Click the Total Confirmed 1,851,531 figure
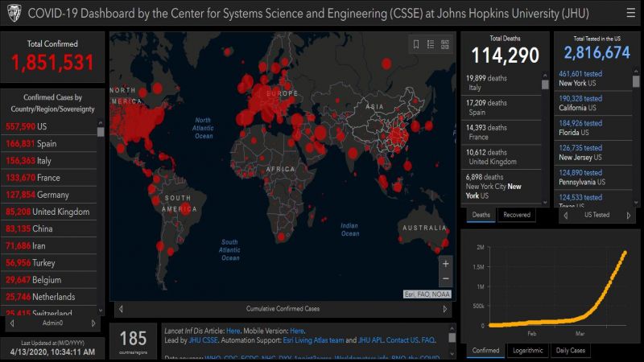Image resolution: width=644 pixels, height=362 pixels. click(x=52, y=63)
